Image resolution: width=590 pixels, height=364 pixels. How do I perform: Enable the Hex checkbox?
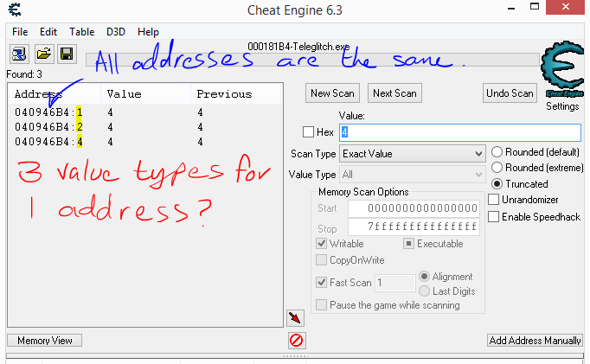pos(309,132)
